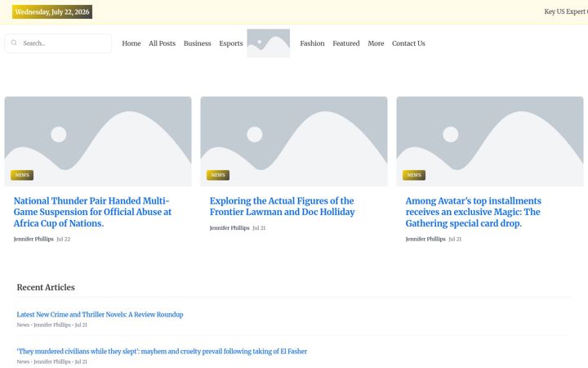Click NEWS tag on Frontier Lawman card
This screenshot has width=588, height=368.
(x=218, y=175)
